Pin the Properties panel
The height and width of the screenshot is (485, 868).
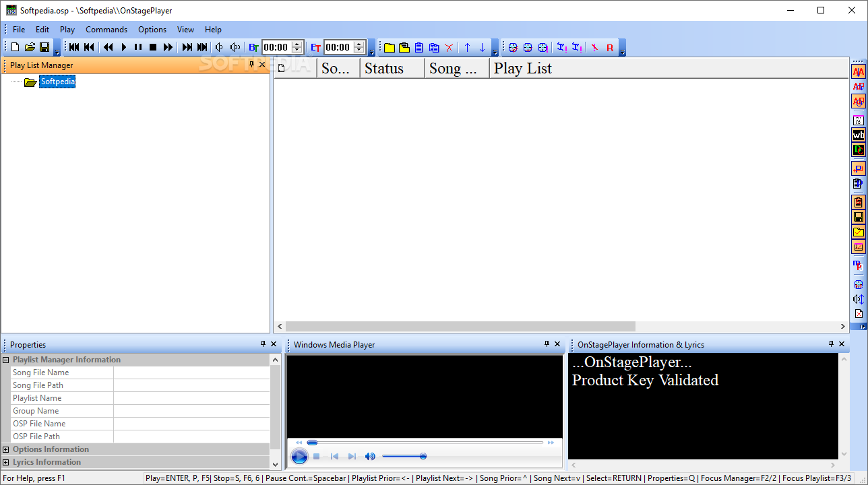(x=263, y=344)
